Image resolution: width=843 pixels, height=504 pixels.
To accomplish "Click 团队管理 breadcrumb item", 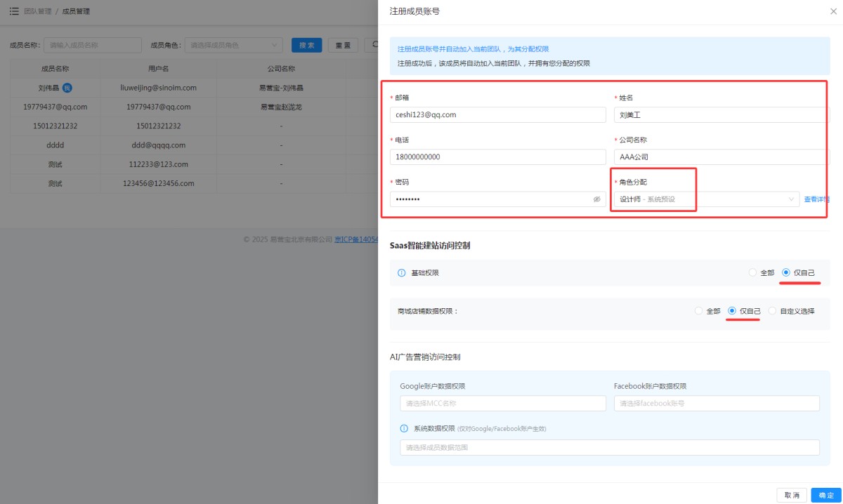I will pyautogui.click(x=38, y=11).
